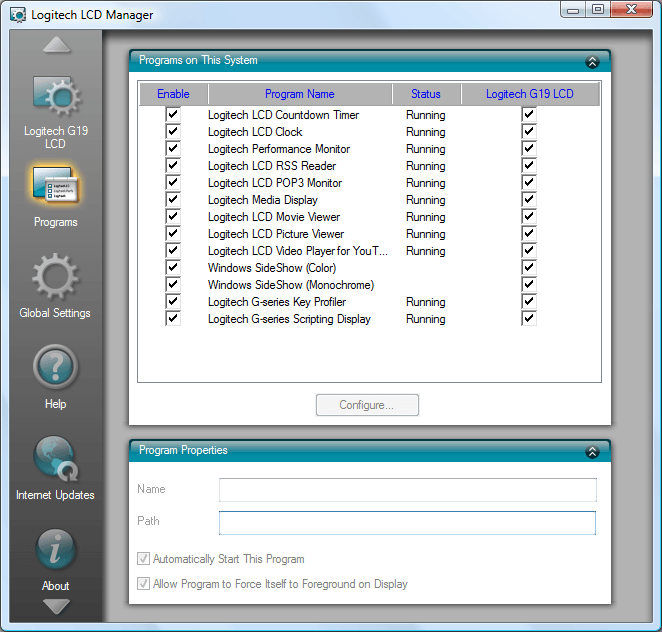Sort by the Program Name column header
Viewport: 662px width, 632px height.
(x=300, y=94)
